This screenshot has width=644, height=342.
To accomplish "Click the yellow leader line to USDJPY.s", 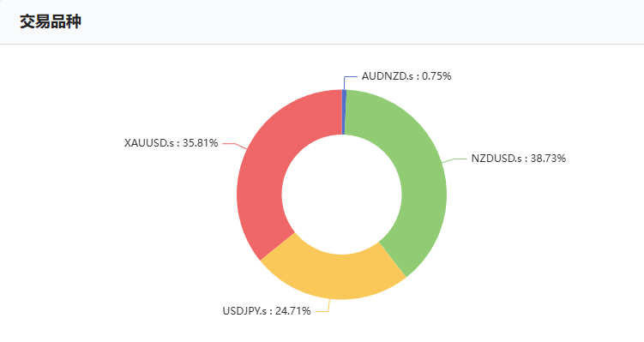I will click(322, 308).
